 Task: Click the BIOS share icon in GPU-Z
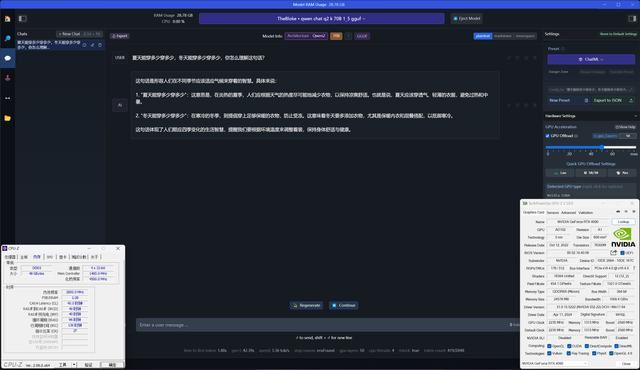pos(613,253)
